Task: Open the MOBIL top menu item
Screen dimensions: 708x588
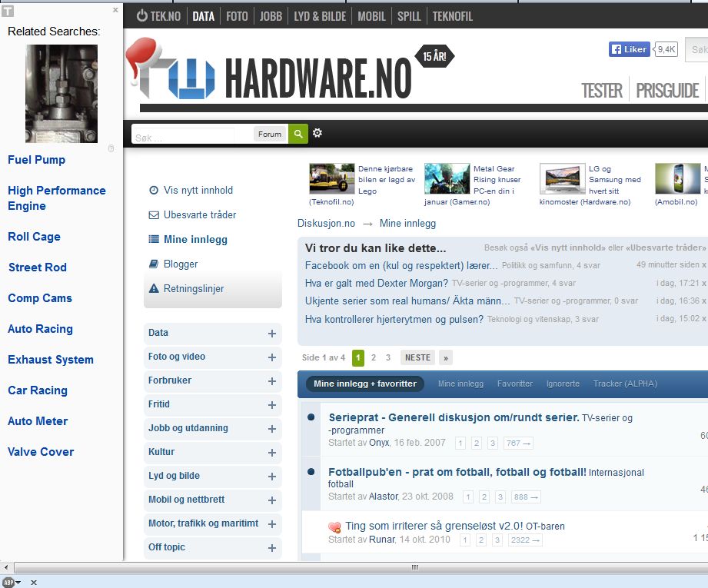Action: click(x=371, y=16)
